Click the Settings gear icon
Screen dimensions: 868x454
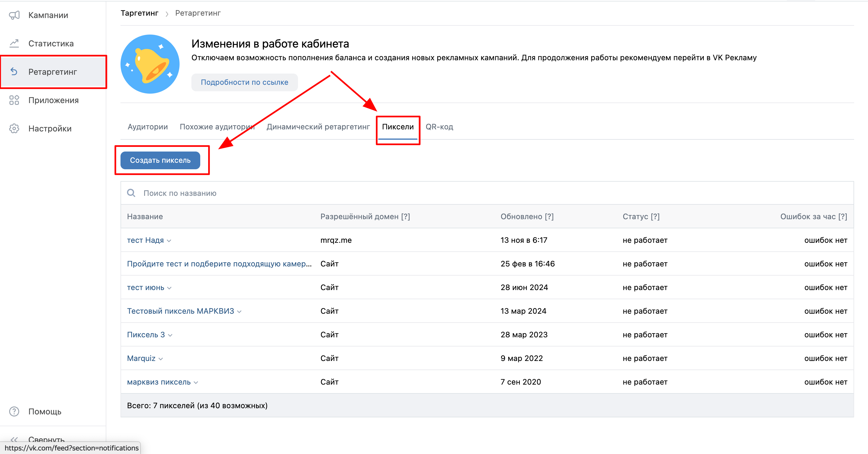point(14,128)
